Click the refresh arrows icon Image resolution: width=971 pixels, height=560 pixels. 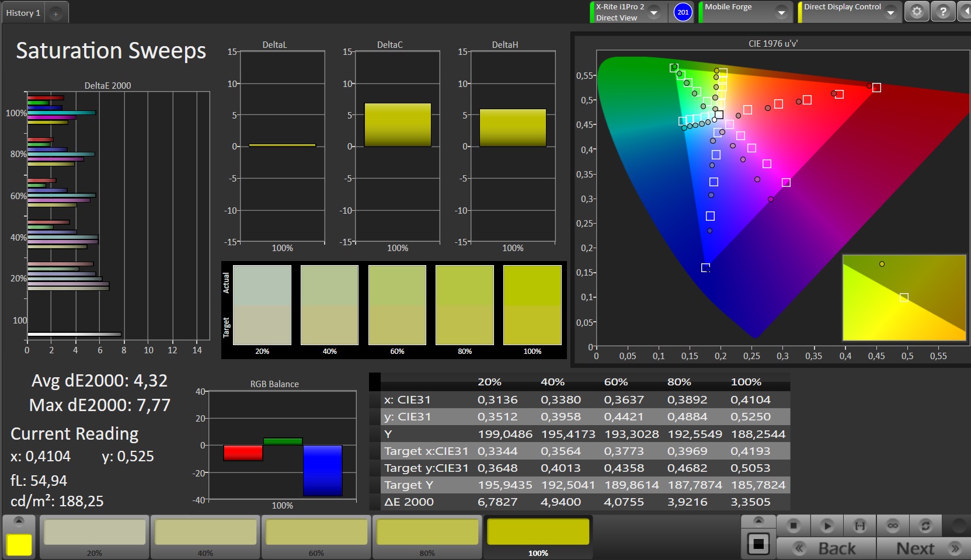[925, 526]
